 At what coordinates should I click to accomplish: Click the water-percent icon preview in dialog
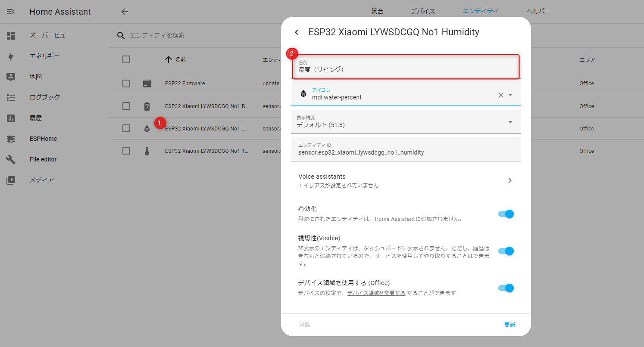coord(303,93)
